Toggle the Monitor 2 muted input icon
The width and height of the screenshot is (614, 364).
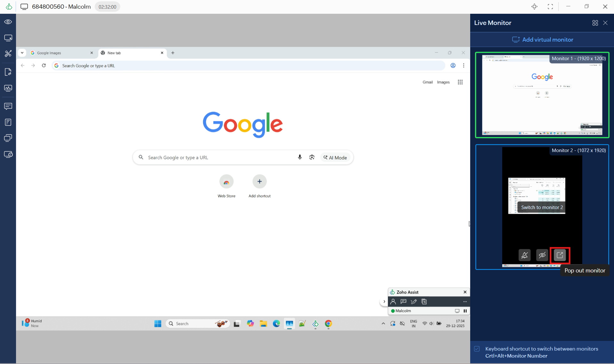coord(524,255)
